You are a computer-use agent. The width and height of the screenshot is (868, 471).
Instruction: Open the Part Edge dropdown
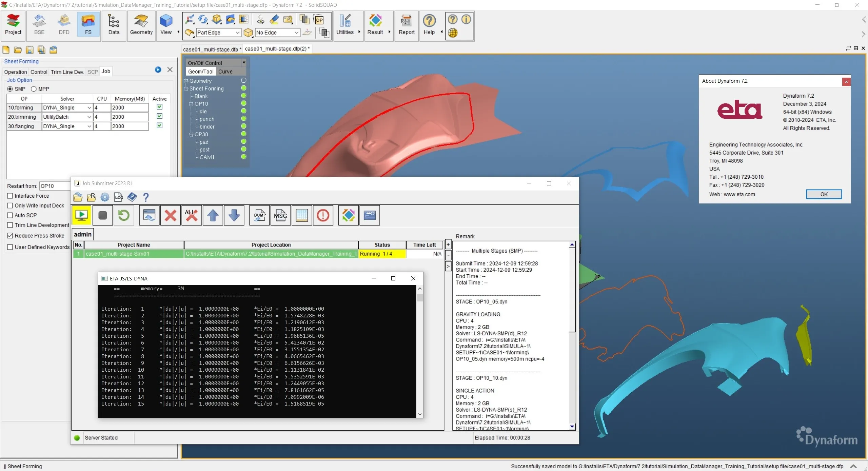[x=238, y=33]
